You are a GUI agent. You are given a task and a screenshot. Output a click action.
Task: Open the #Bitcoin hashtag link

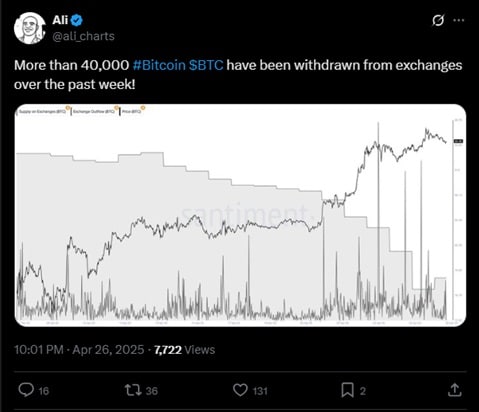click(x=159, y=65)
